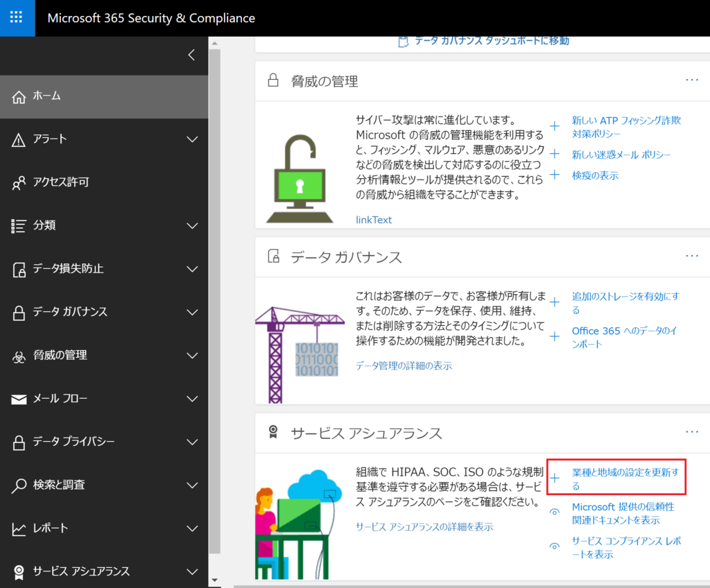Click 業種と地域の設定を更新する link
Viewport: 710px width, 588px height.
pos(625,479)
